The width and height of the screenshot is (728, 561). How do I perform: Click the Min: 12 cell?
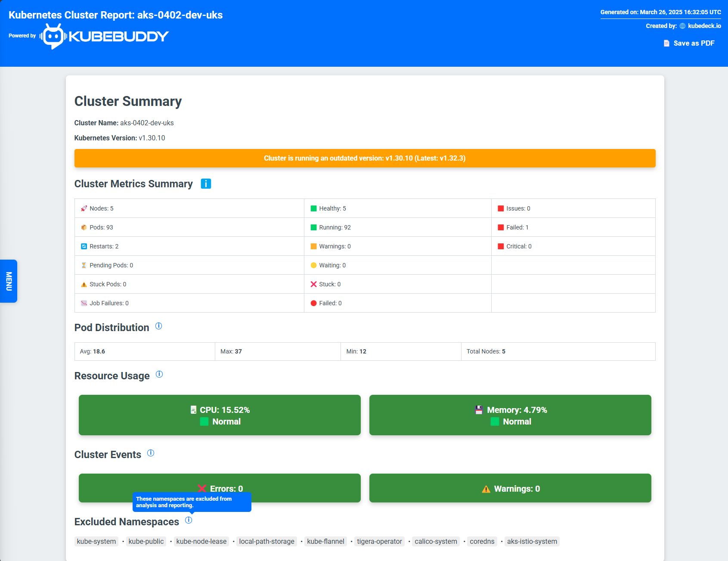coord(401,351)
